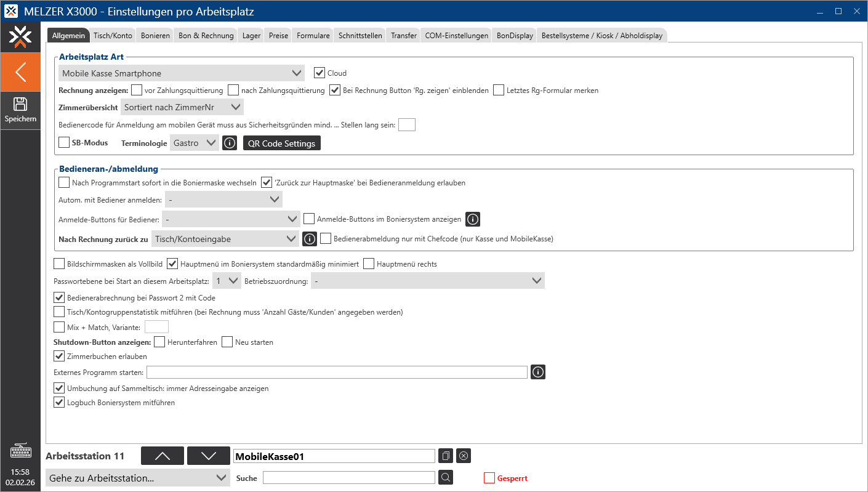
Task: Toggle 'Bedienerabrechnung bei Passwort 2 mit Code'
Action: 59,297
